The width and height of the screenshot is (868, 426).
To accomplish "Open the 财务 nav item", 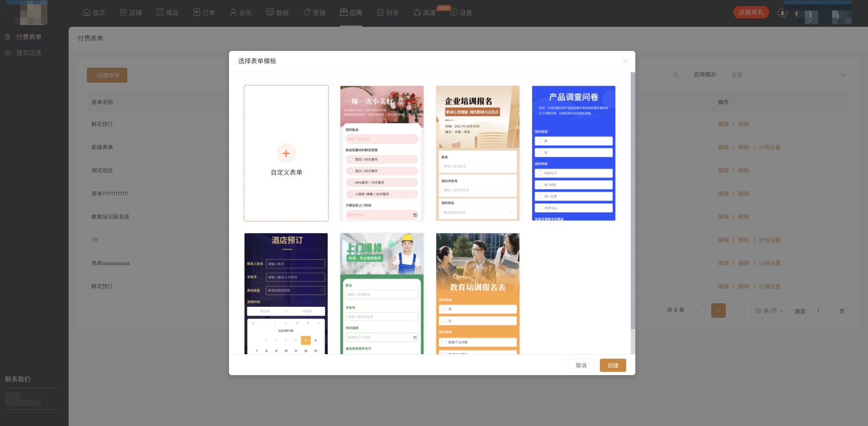I will pyautogui.click(x=388, y=13).
